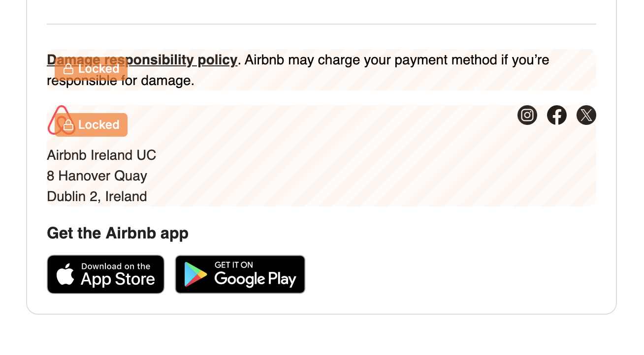Click lock icon on damage policy badge

(68, 69)
